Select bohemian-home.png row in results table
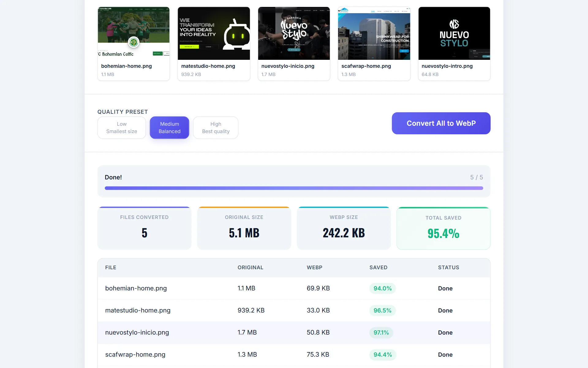 tap(294, 288)
